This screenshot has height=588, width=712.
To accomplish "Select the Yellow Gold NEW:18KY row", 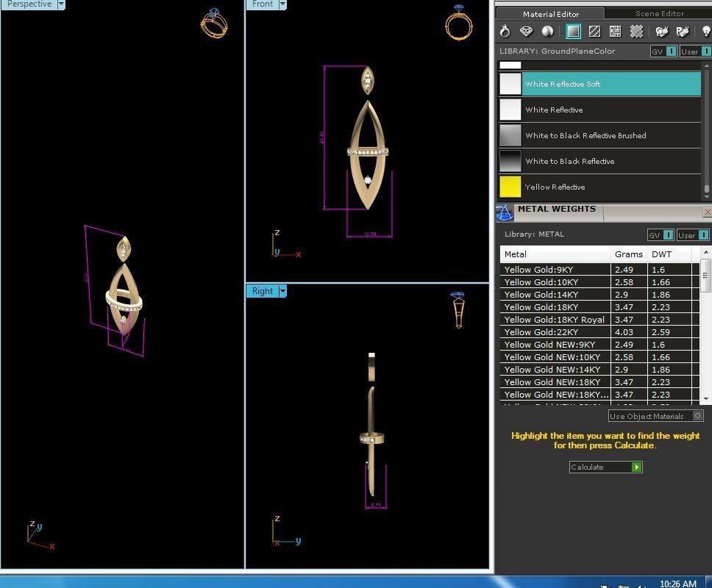I will click(x=599, y=382).
